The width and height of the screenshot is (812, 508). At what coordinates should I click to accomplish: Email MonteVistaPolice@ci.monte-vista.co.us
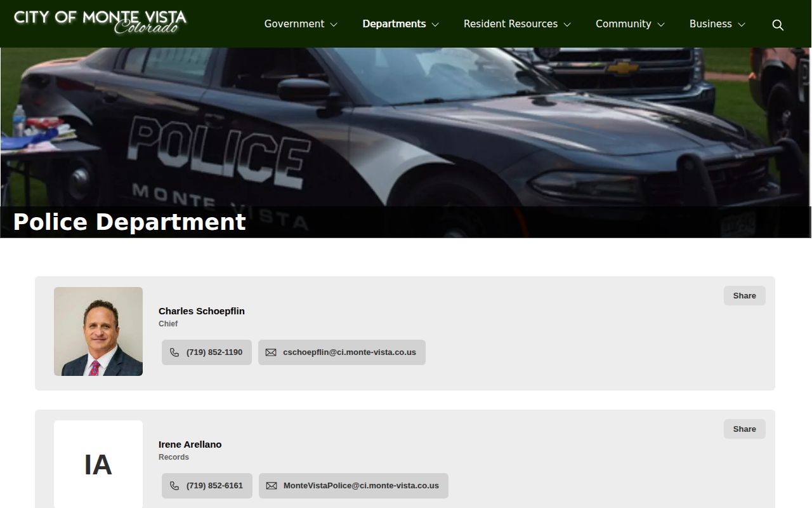(353, 486)
